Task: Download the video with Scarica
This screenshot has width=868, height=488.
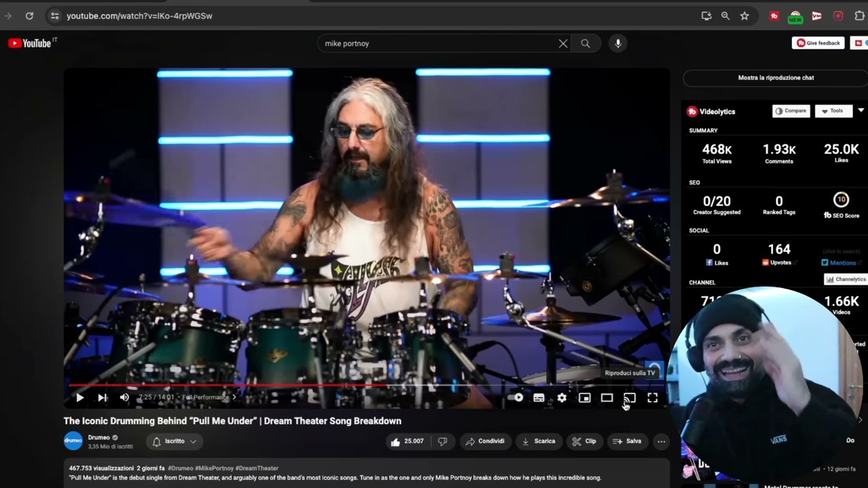Action: [x=538, y=441]
